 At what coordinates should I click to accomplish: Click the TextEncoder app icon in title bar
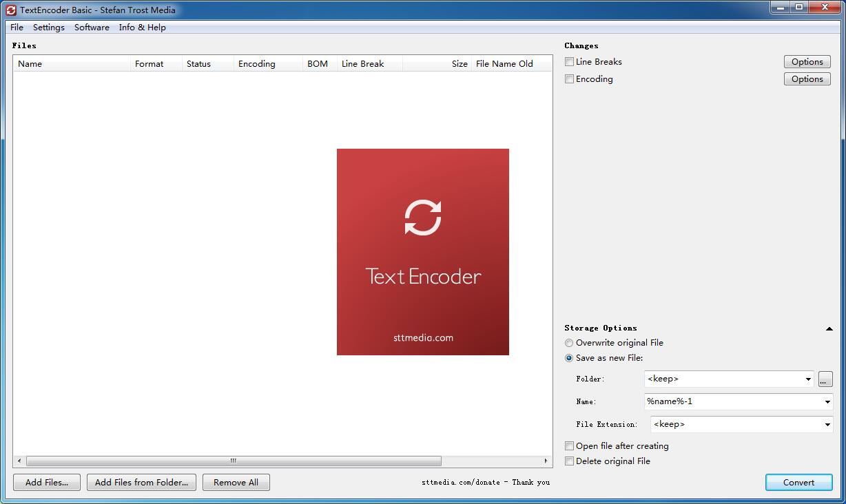pos(10,10)
